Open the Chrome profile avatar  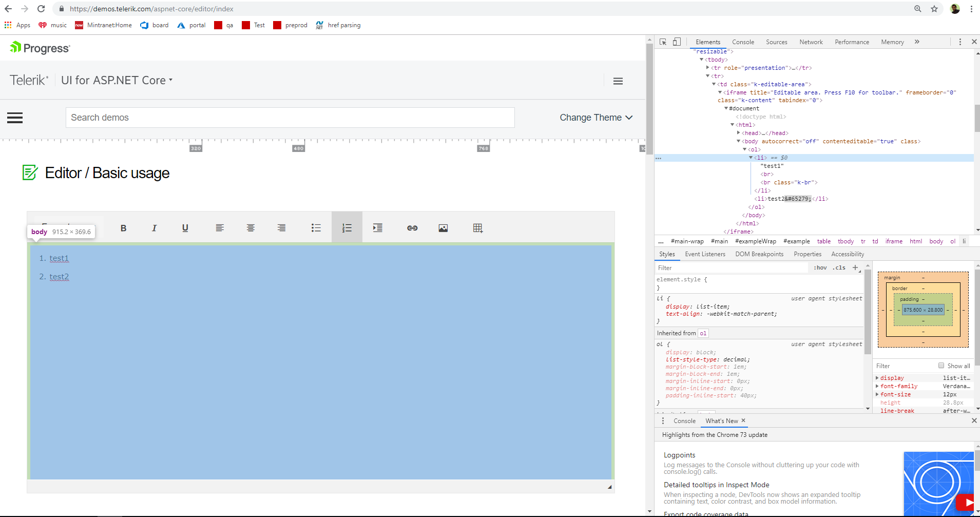(x=955, y=9)
